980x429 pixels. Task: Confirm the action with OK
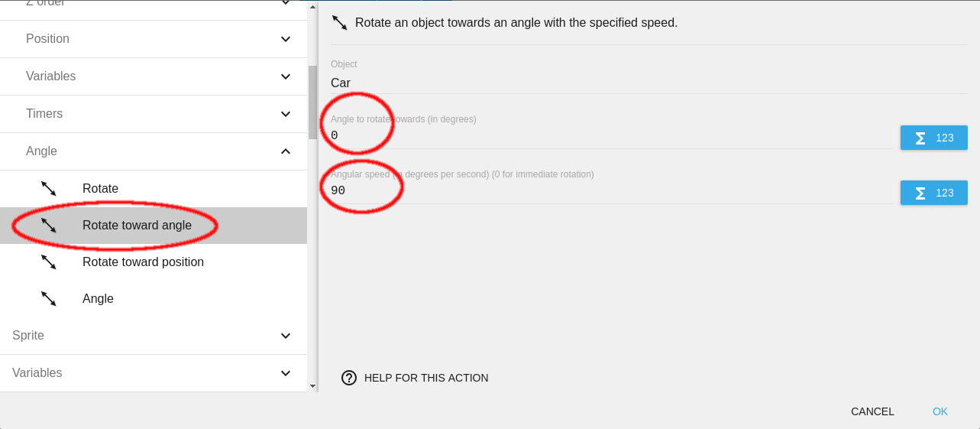click(940, 411)
